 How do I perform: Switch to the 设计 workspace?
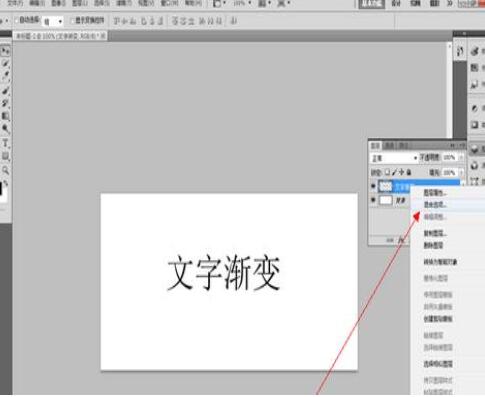tap(397, 4)
